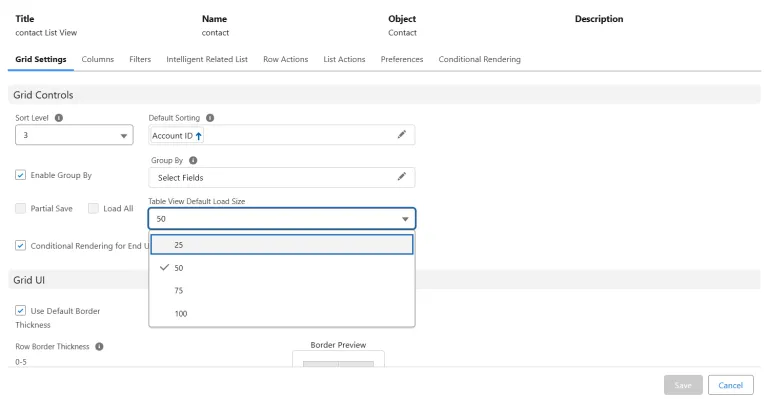Viewport: 768px width, 399px height.
Task: Select 50 in load size list
Action: tap(282, 268)
